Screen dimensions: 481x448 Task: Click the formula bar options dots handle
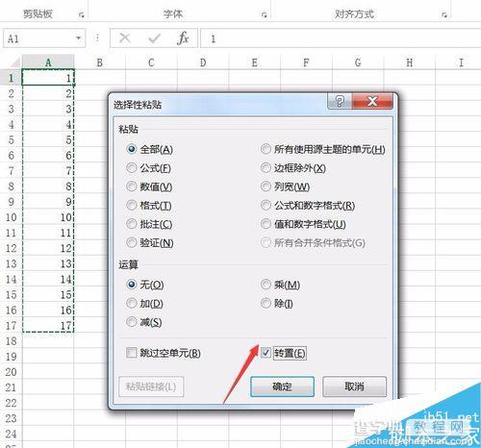[97, 38]
